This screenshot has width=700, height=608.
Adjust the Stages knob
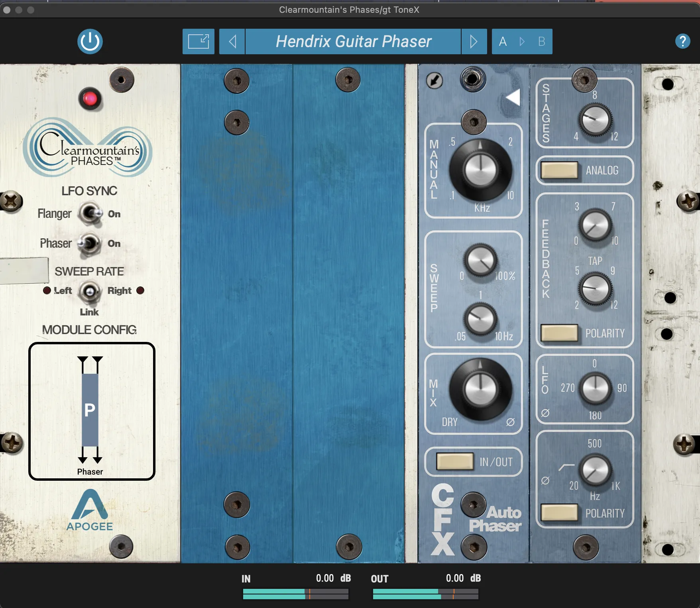(596, 119)
